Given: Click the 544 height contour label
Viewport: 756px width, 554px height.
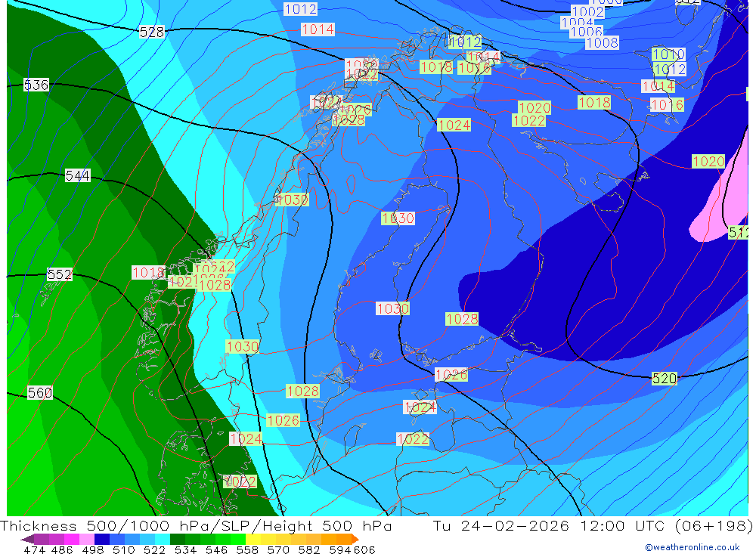Looking at the screenshot, I should coord(78,176).
